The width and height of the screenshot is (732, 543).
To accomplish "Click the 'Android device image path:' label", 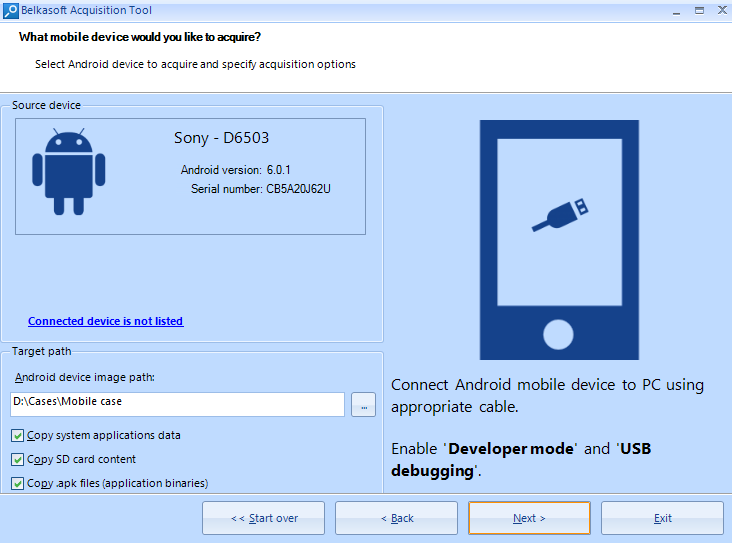I will [84, 377].
